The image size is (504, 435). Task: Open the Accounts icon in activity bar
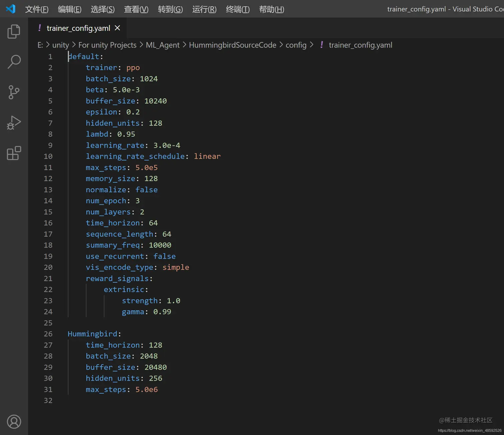click(14, 422)
